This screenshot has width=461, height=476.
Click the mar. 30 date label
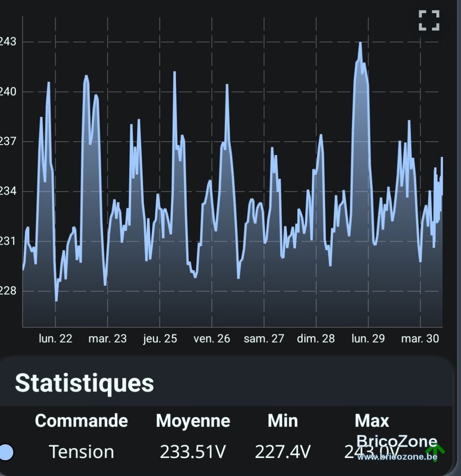pyautogui.click(x=420, y=338)
